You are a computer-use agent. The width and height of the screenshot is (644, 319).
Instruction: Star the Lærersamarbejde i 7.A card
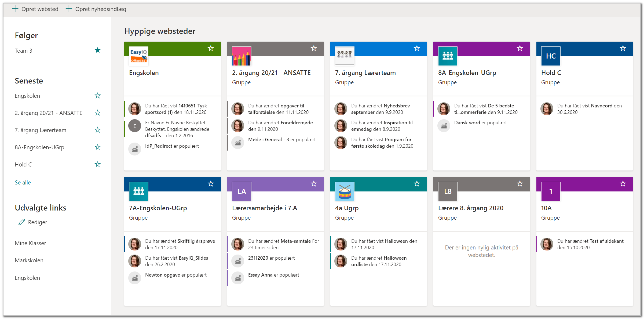point(314,184)
